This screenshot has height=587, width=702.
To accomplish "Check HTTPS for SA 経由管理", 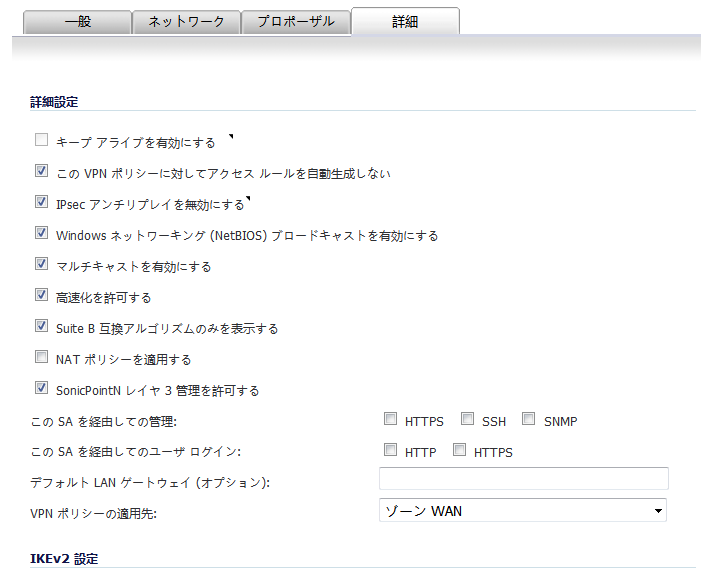I will click(390, 419).
